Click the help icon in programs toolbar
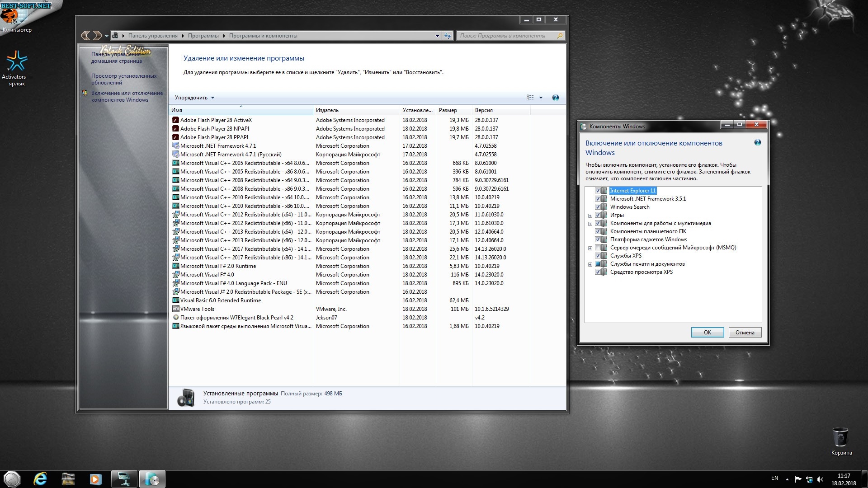The height and width of the screenshot is (488, 868). pyautogui.click(x=555, y=98)
